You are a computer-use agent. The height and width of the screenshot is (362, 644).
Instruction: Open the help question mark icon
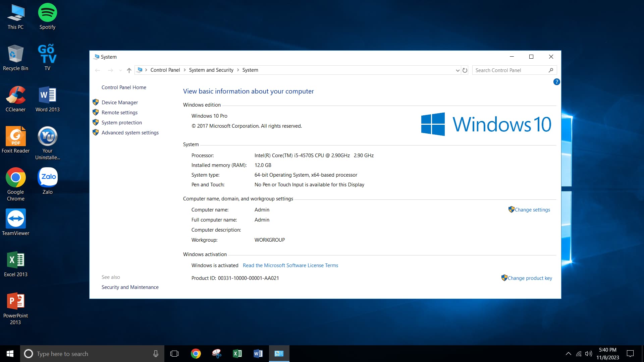pyautogui.click(x=556, y=82)
